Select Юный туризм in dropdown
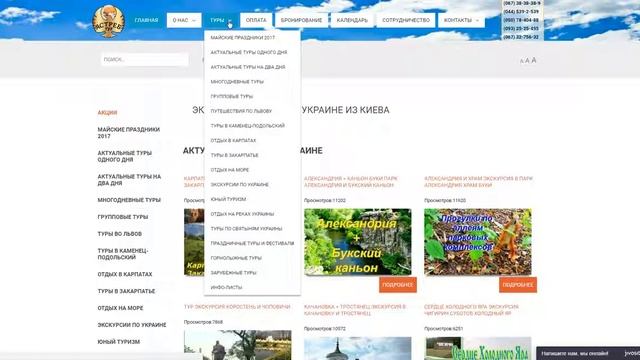This screenshot has height=360, width=640. click(x=228, y=199)
